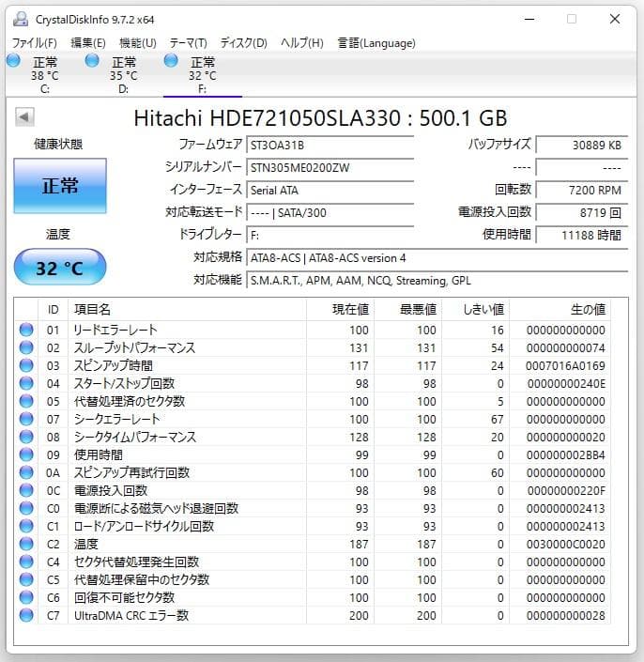
Task: Click the features field S.M.A.R.T., APM, AAM
Action: [x=437, y=281]
